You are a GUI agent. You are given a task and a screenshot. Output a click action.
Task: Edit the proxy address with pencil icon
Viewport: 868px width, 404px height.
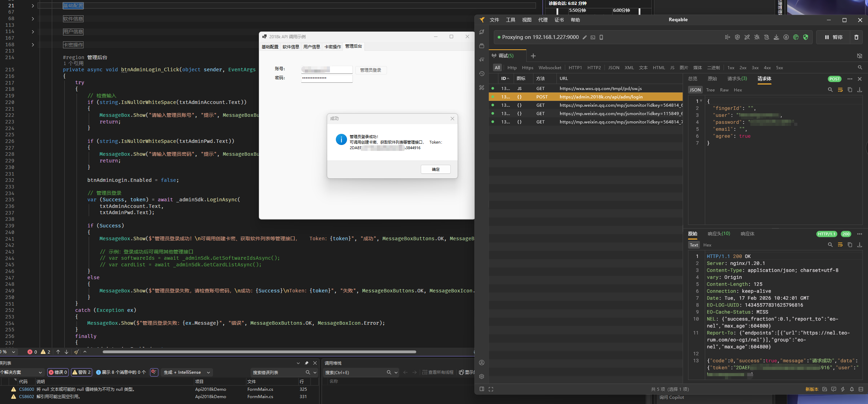(x=585, y=37)
